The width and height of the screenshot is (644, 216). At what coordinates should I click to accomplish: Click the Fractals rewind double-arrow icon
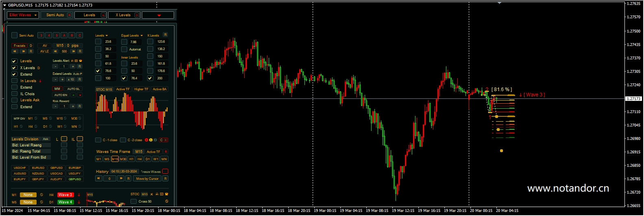pyautogui.click(x=15, y=52)
